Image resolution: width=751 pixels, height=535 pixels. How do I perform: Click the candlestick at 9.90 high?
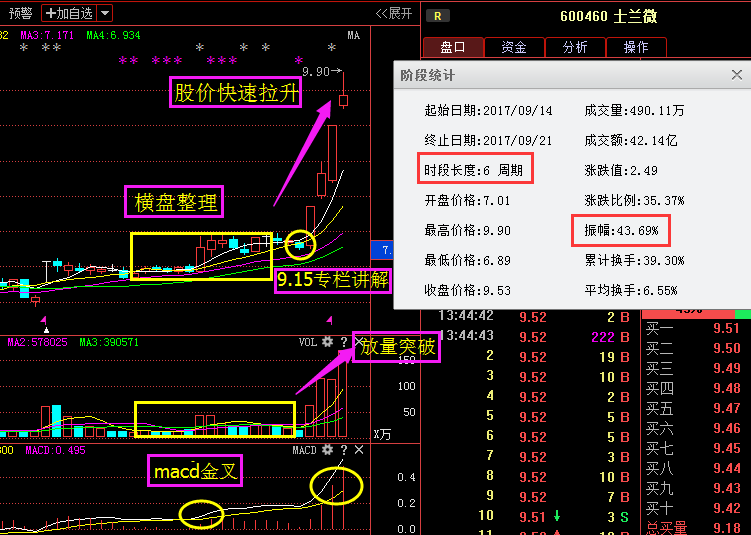[343, 100]
